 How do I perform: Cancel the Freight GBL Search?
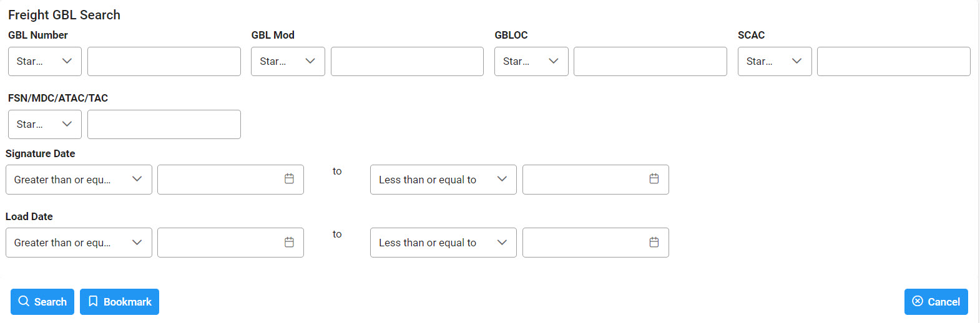(x=936, y=302)
